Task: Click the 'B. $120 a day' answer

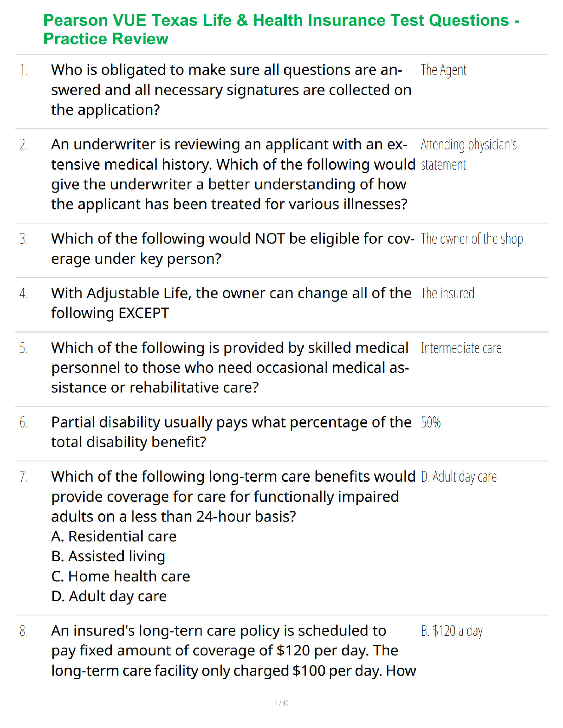Action: point(452,631)
